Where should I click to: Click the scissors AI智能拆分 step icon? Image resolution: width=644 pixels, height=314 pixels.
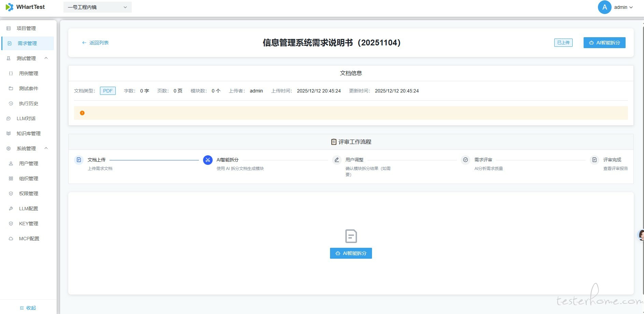point(207,160)
